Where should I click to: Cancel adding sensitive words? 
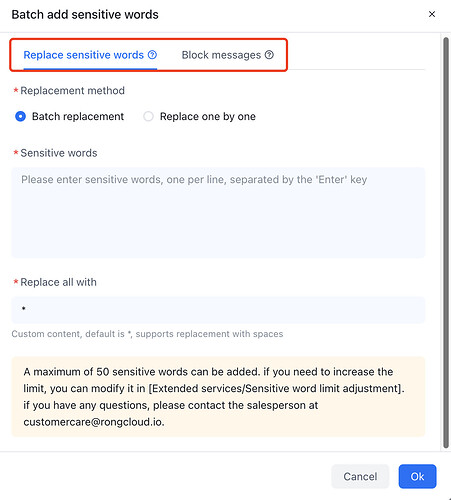click(360, 476)
